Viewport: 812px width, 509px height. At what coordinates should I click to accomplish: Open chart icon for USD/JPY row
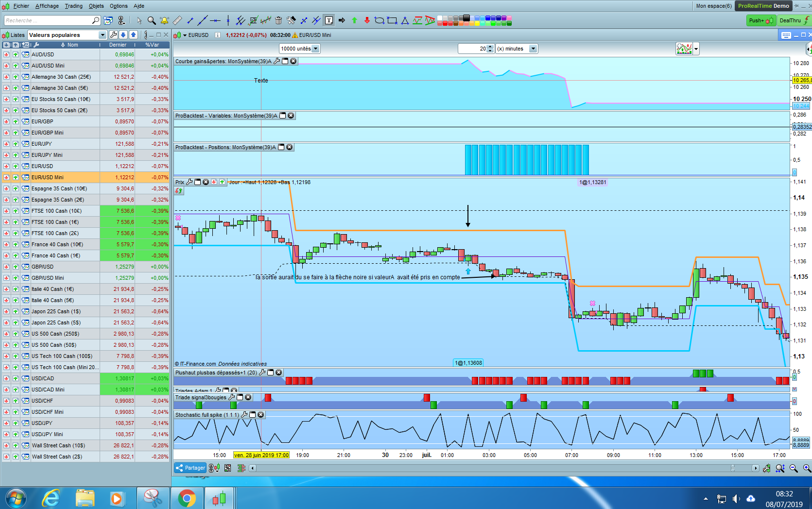coord(26,423)
